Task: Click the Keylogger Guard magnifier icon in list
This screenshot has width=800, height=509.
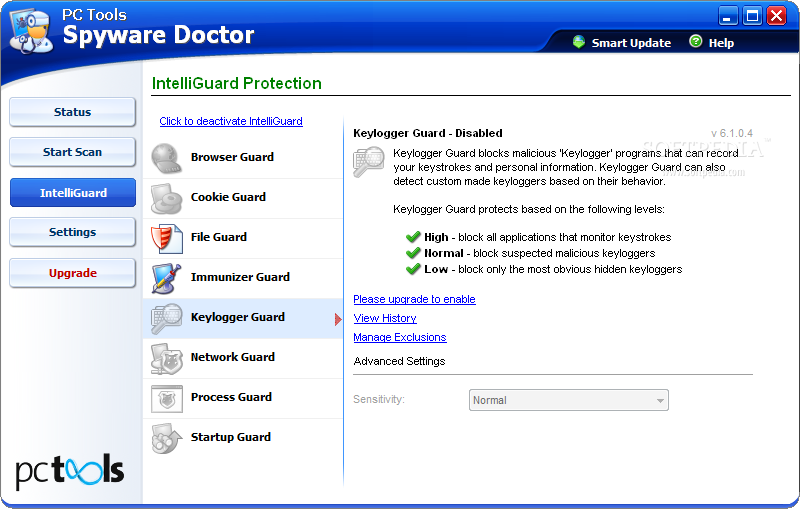Action: (166, 318)
